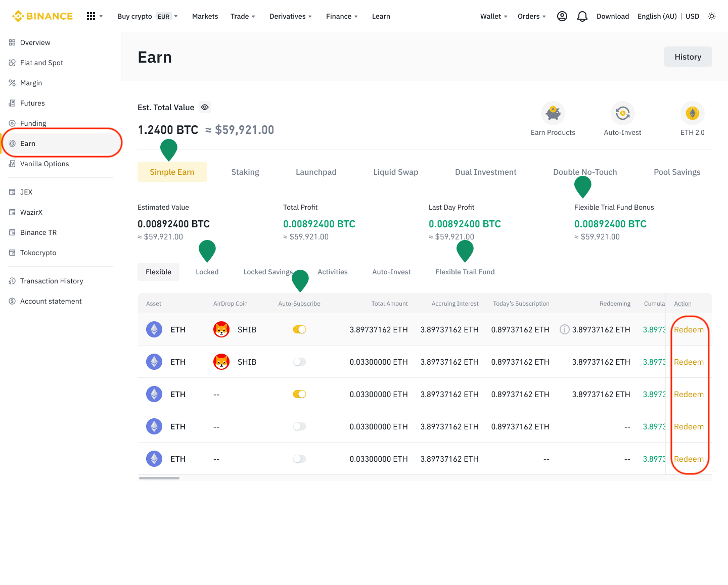Viewport: 728px width, 585px height.
Task: Open the Buy crypto EUR dropdown
Action: click(147, 16)
